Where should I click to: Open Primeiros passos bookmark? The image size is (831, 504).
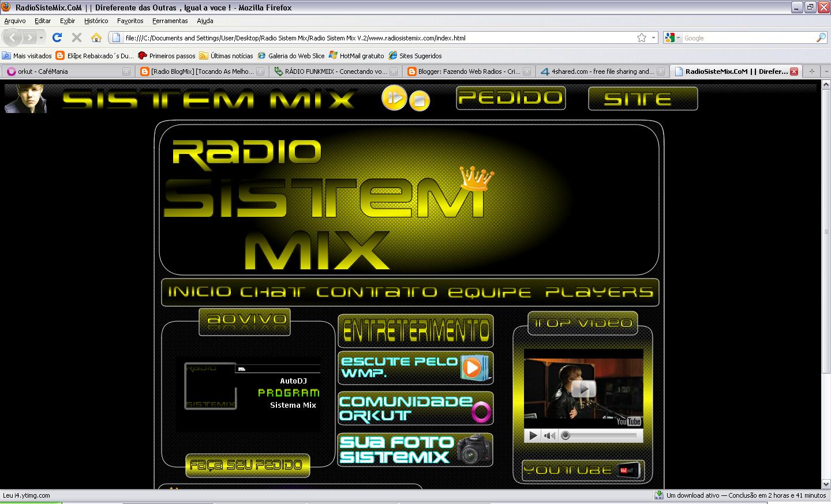pos(167,56)
